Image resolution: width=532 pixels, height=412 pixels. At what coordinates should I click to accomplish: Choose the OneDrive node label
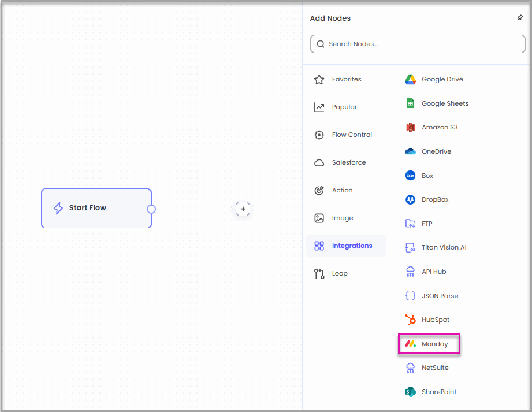436,151
